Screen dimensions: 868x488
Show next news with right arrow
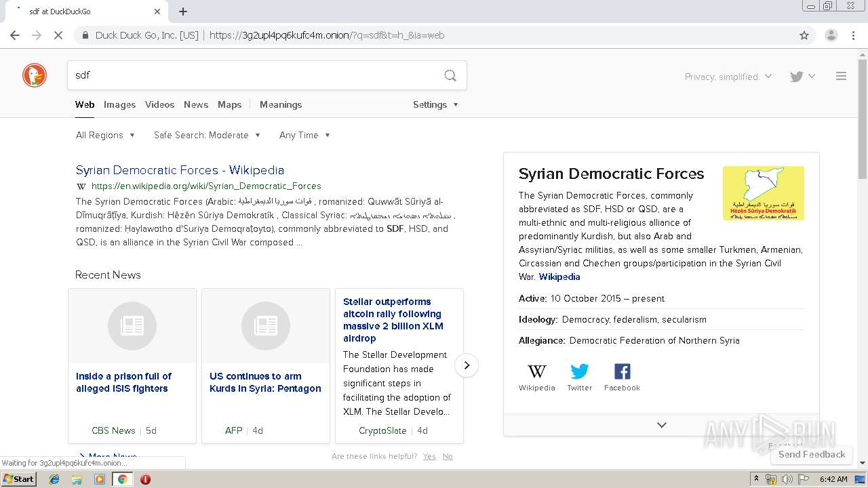tap(467, 365)
